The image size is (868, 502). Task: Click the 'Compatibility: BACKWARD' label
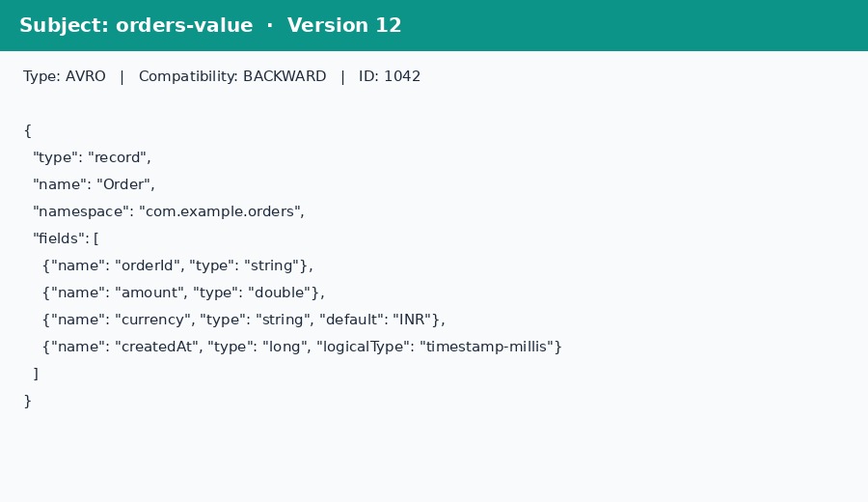[232, 76]
